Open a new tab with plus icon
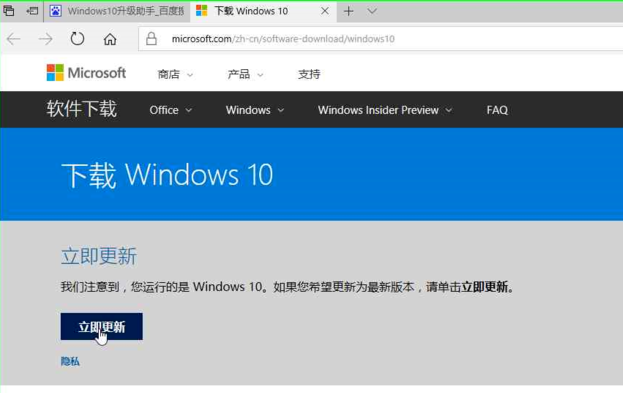This screenshot has height=393, width=623. 348,11
